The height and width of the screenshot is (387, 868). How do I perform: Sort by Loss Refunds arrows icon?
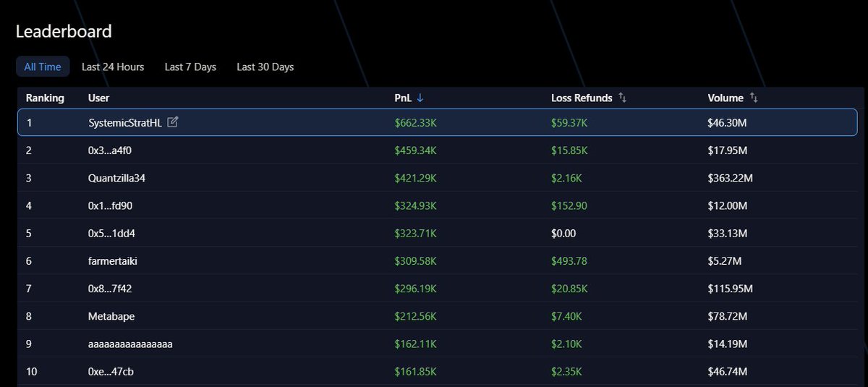point(622,98)
